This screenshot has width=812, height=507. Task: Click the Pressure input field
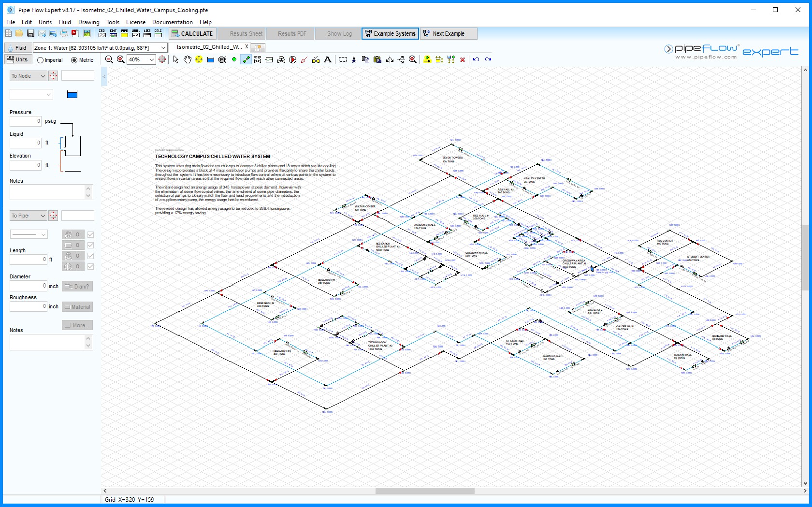point(26,121)
